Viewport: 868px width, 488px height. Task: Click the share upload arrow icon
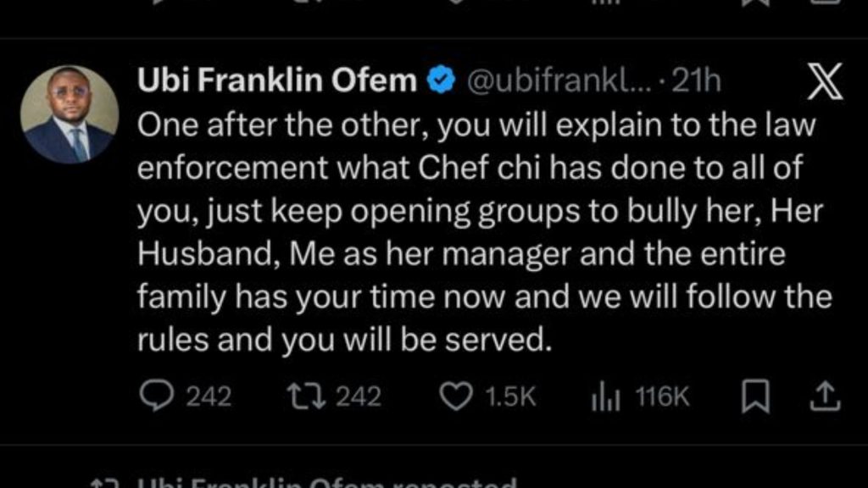click(826, 396)
